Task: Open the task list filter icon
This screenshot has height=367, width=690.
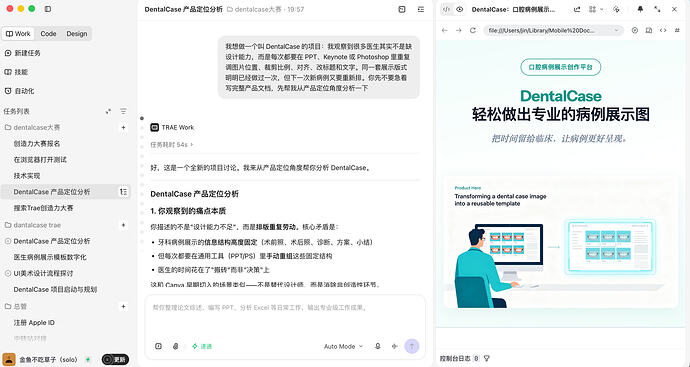Action: (x=123, y=111)
